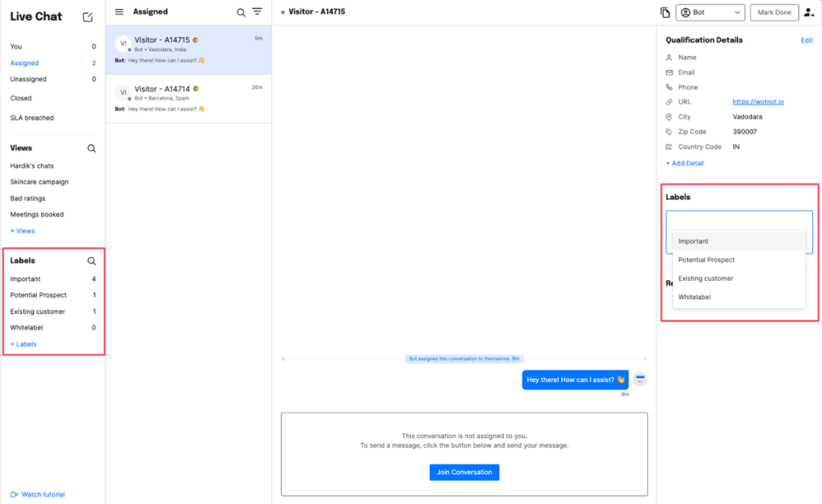Click the Watch tutorial link
Image resolution: width=822 pixels, height=504 pixels.
click(43, 494)
